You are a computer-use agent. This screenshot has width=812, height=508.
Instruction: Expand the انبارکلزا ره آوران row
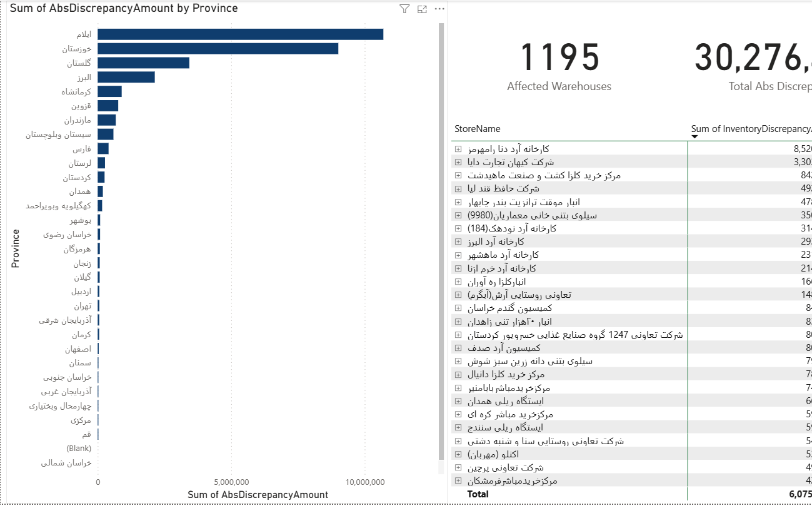pyautogui.click(x=458, y=282)
